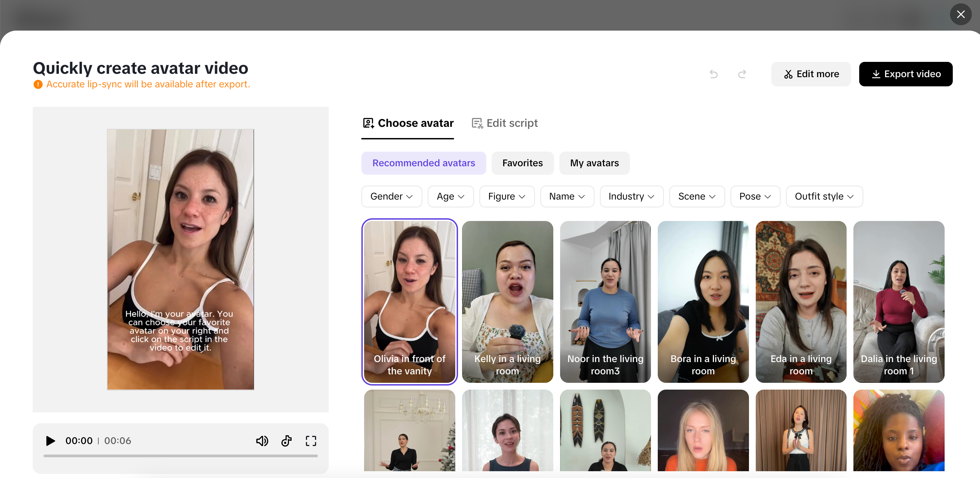This screenshot has height=478, width=980.
Task: Click the large avatar preview video
Action: 180,259
